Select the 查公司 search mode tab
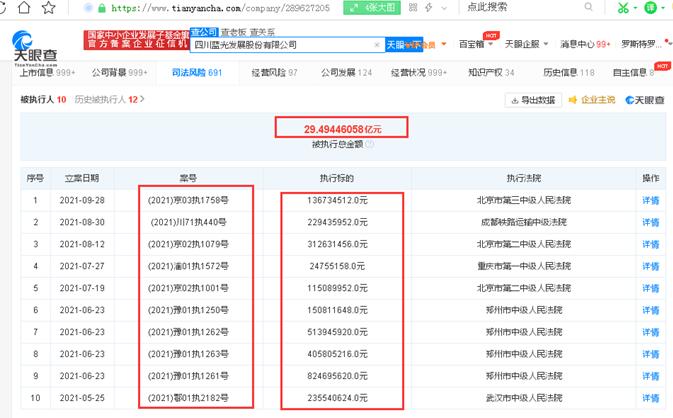Viewport: 673px width, 418px height. [x=203, y=32]
